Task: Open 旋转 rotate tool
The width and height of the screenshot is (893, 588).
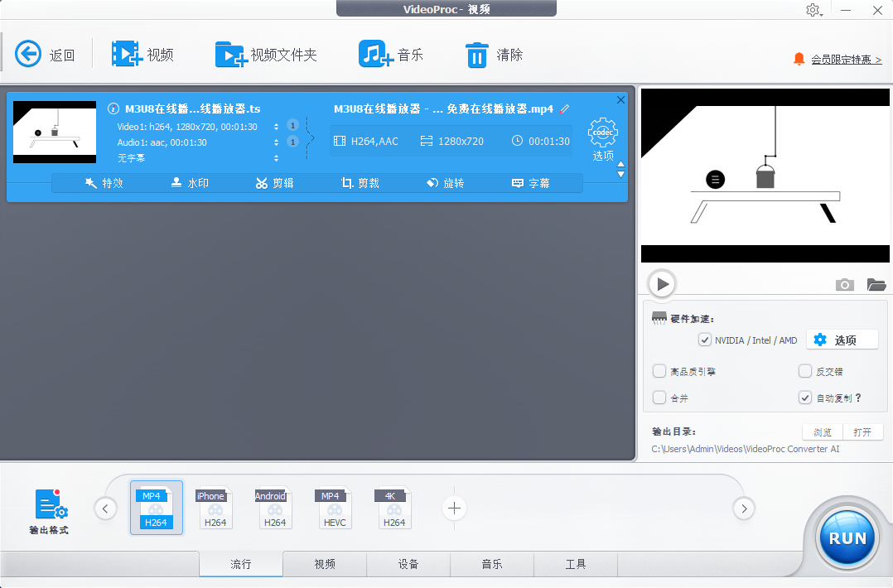Action: pos(446,183)
